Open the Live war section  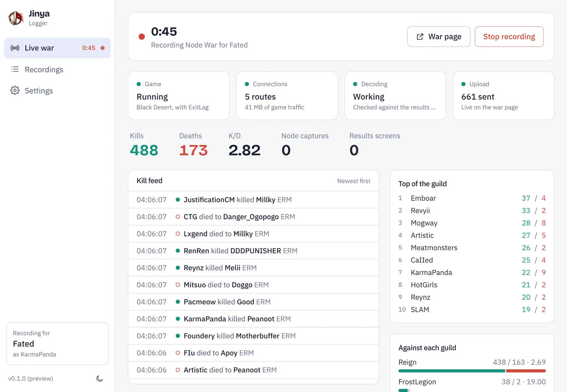click(x=57, y=48)
